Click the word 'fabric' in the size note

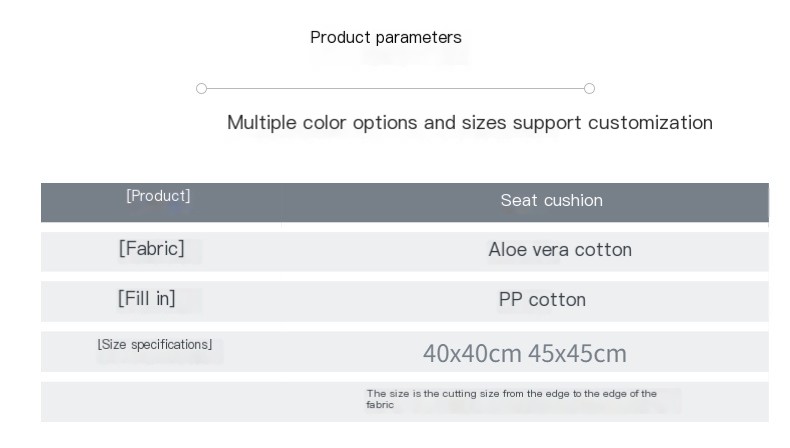click(x=380, y=405)
